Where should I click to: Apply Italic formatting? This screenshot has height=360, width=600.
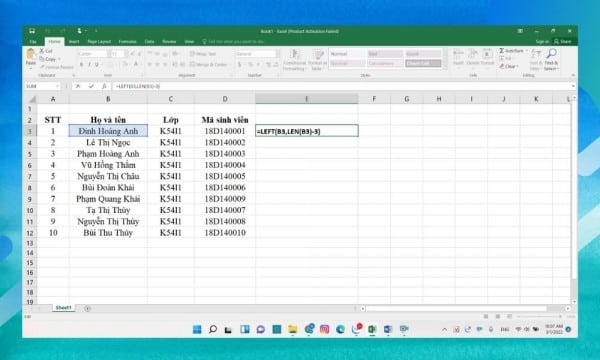click(x=89, y=65)
